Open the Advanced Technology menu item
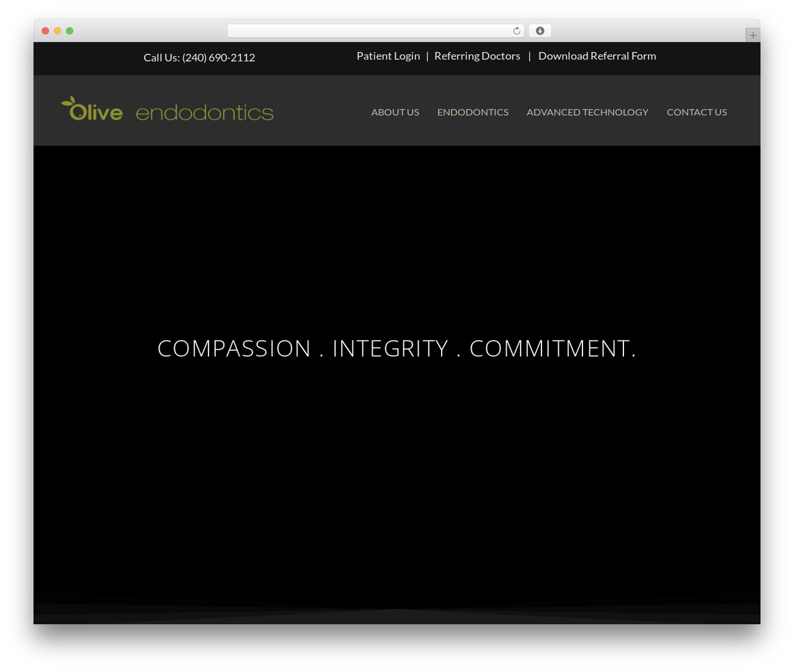This screenshot has height=672, width=794. 587,112
